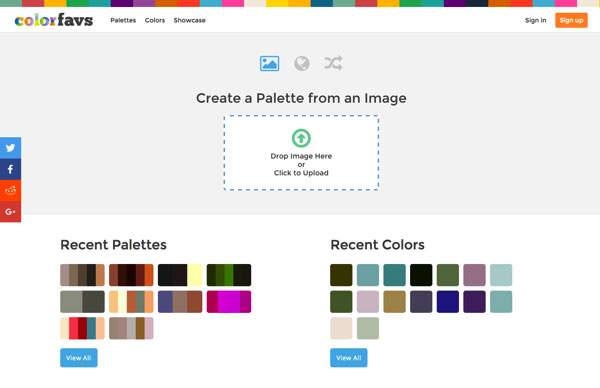Share on Twitter via sidebar icon

pos(10,148)
